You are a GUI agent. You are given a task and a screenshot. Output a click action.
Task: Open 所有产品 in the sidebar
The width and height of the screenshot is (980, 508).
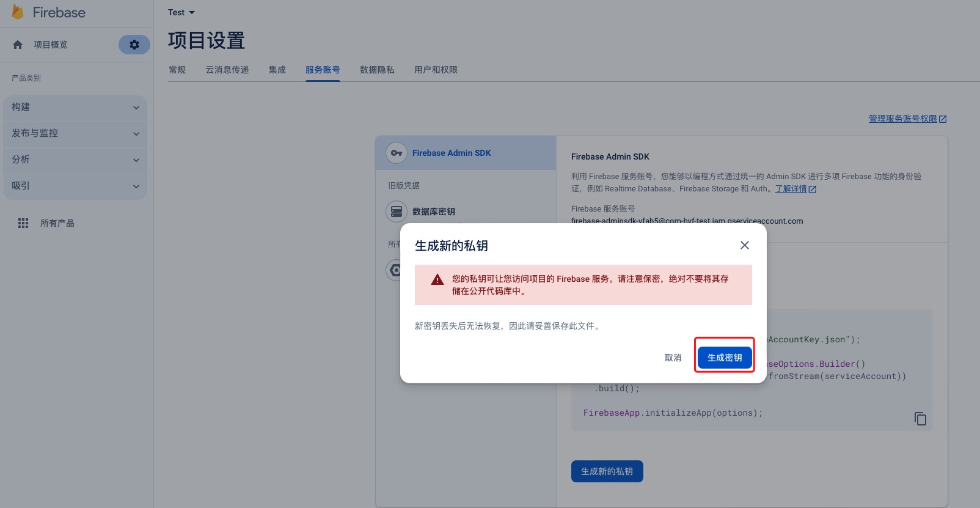(57, 223)
